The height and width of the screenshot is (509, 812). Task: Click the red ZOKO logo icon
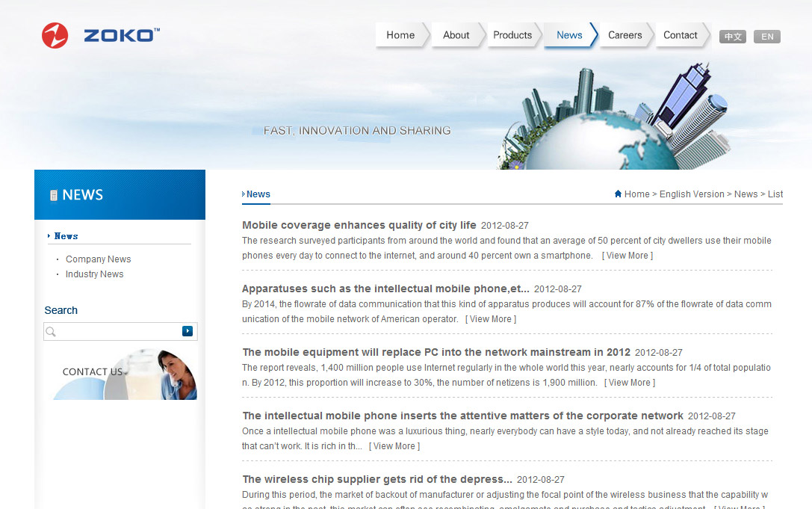point(55,36)
